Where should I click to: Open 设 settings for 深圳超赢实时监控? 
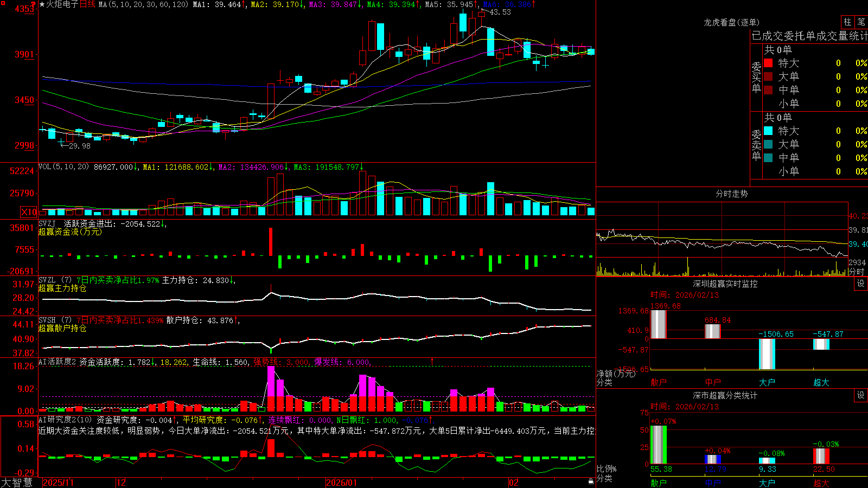860,284
